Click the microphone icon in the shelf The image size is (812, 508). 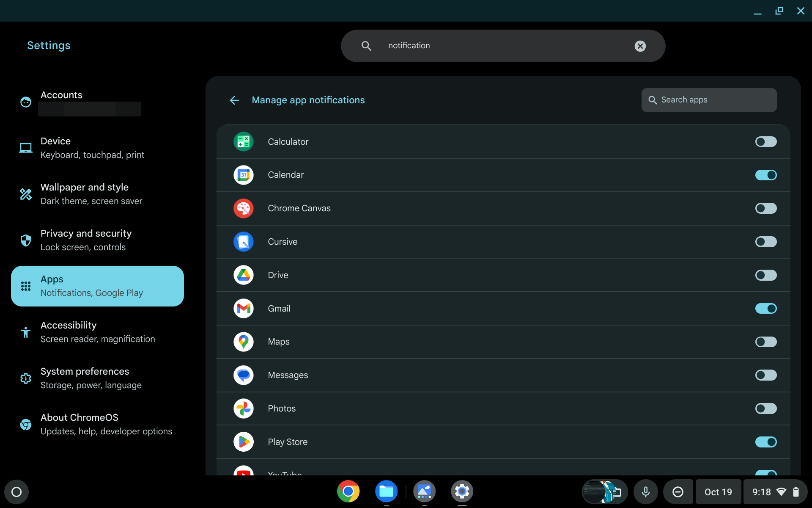tap(645, 492)
